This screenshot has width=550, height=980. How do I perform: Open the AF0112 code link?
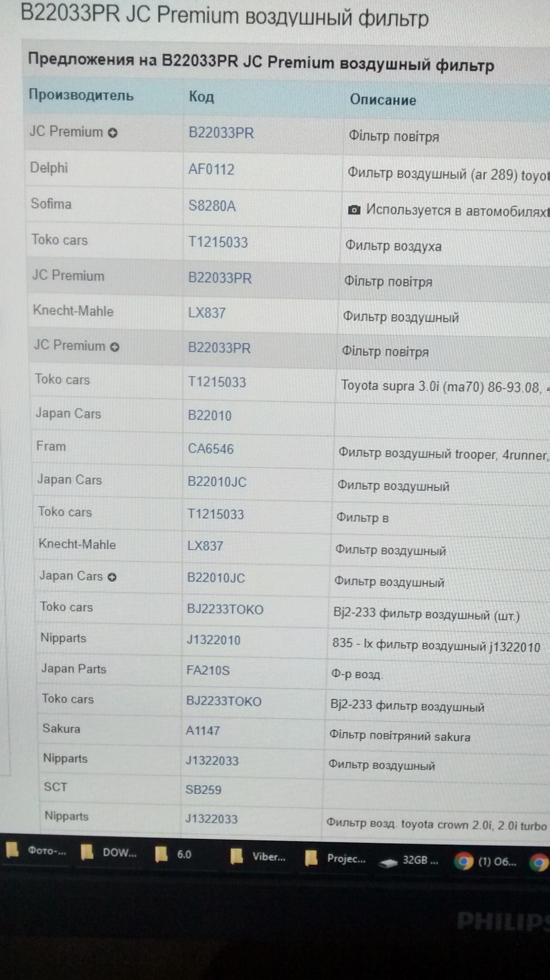click(x=211, y=170)
